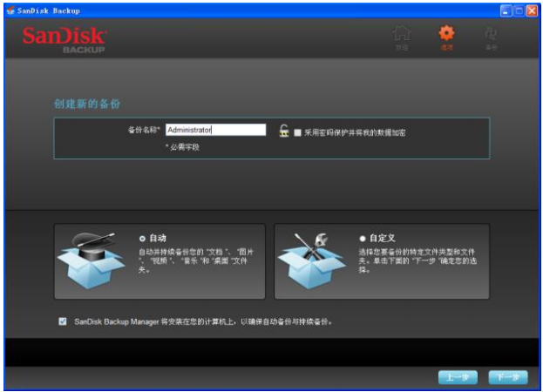Click the SanDisk Backup logo
Screen dimensions: 543x392
tap(64, 39)
